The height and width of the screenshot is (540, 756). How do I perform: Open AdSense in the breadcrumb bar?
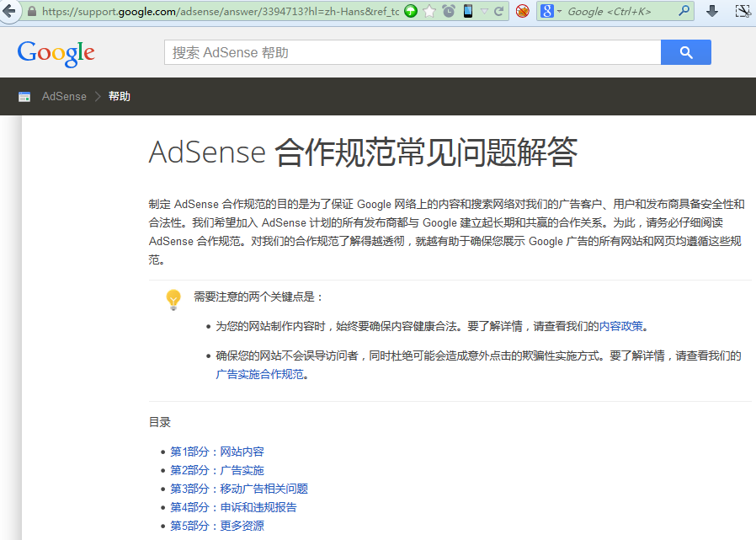tap(64, 97)
